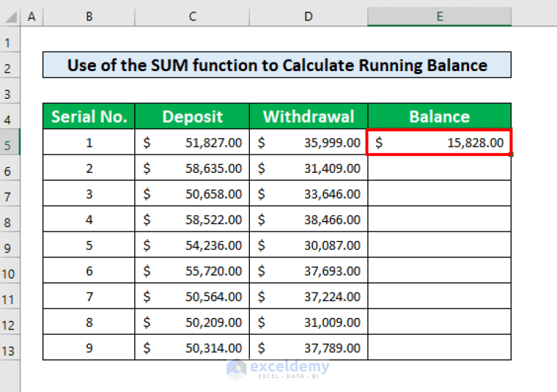Click serial number cell 7
Image resolution: width=557 pixels, height=392 pixels.
(89, 296)
